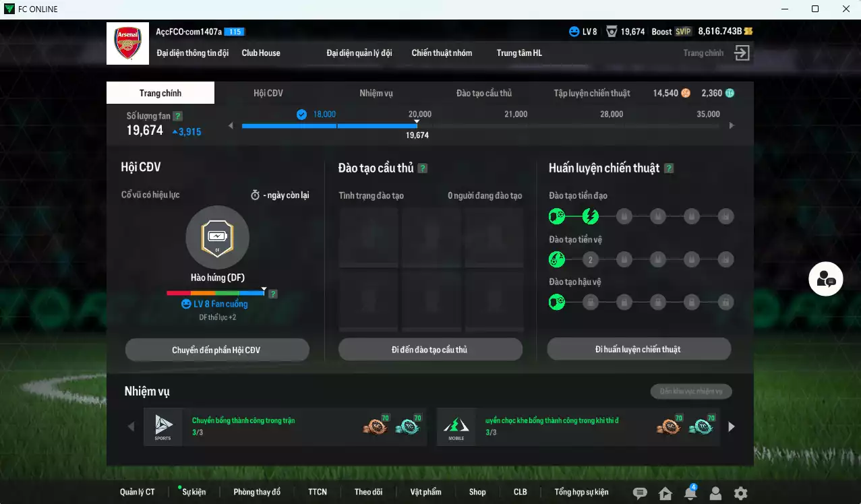This screenshot has height=504, width=861.
Task: Go to next fan milestone with right arrow
Action: (x=732, y=125)
